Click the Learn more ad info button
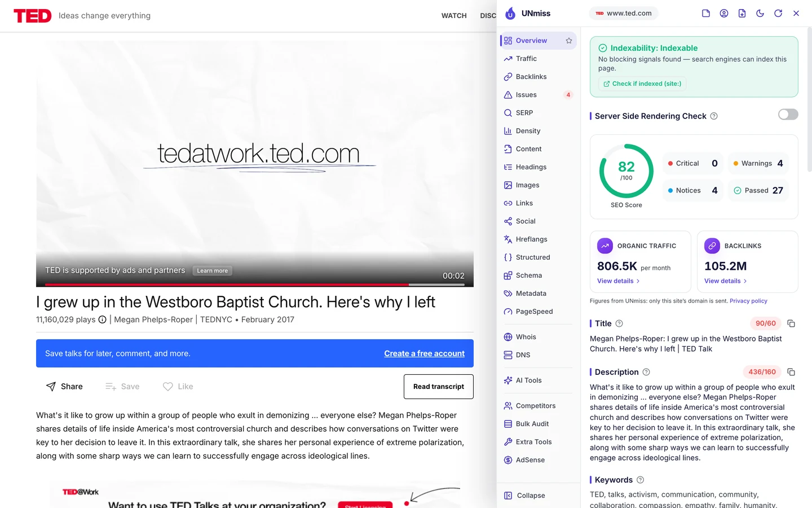Image resolution: width=812 pixels, height=508 pixels. (213, 271)
